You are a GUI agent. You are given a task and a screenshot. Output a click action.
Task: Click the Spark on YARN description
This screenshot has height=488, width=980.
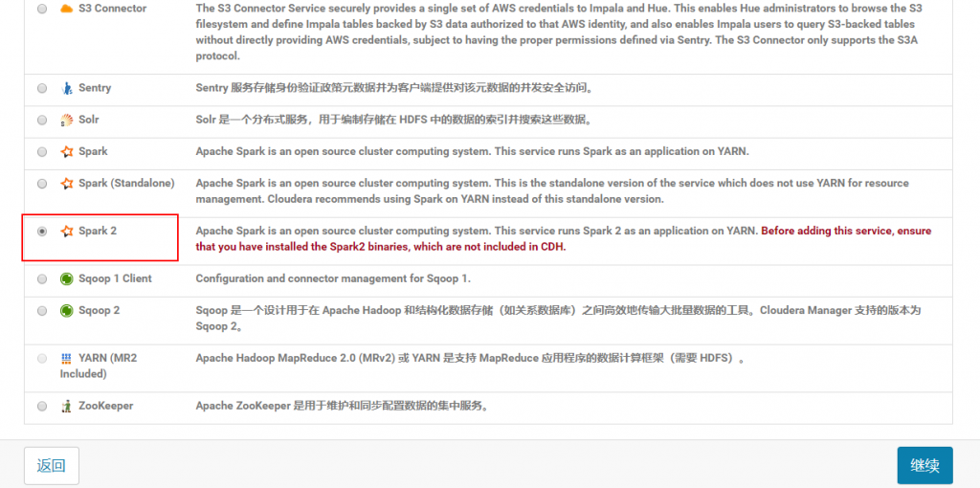[472, 152]
